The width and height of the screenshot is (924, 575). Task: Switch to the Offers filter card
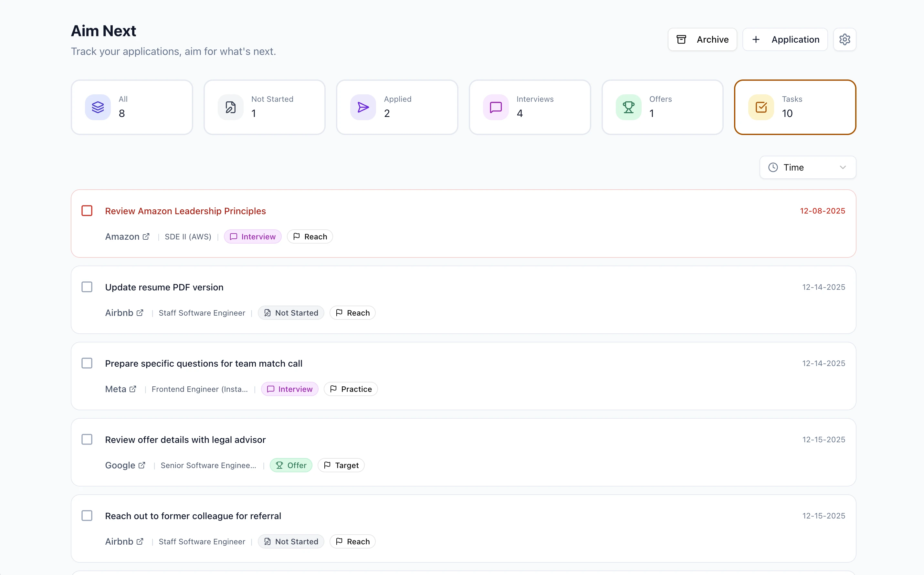pyautogui.click(x=662, y=107)
